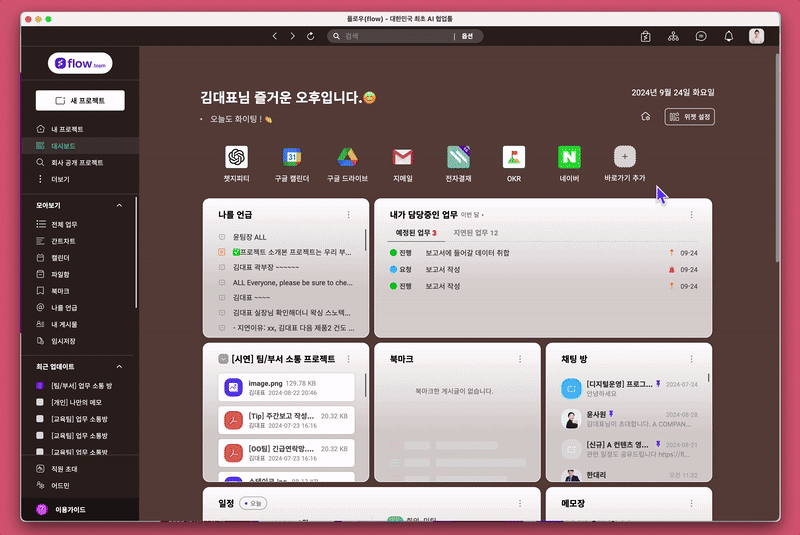Collapse the 최근 업데이트 sidebar section
Image resolution: width=800 pixels, height=535 pixels.
click(x=120, y=367)
